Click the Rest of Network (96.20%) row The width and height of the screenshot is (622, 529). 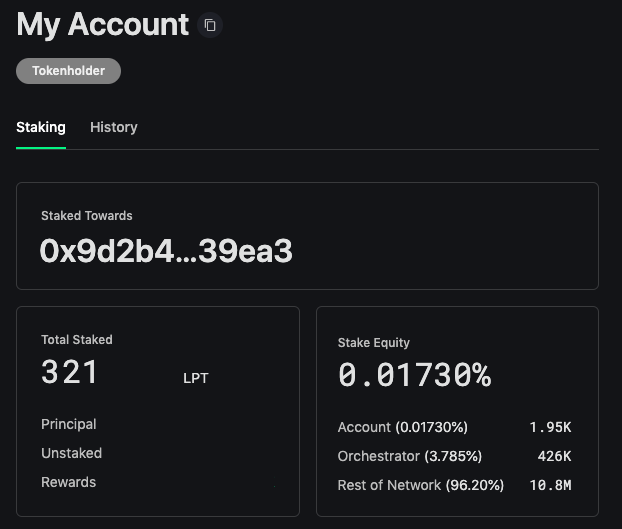point(455,485)
